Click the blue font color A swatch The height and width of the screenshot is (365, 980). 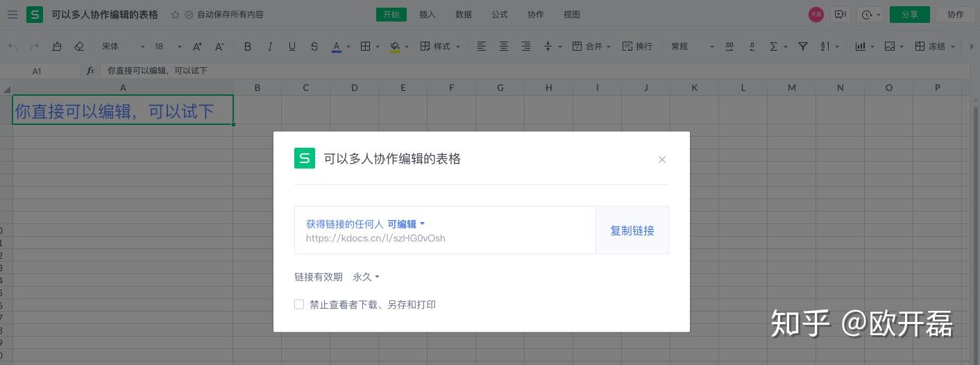[x=337, y=46]
